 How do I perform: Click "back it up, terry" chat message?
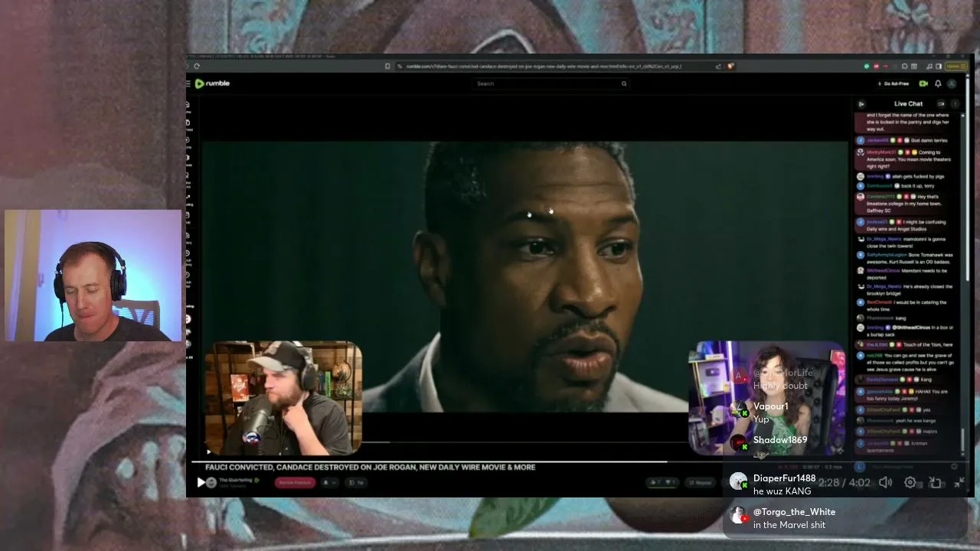[x=918, y=186]
